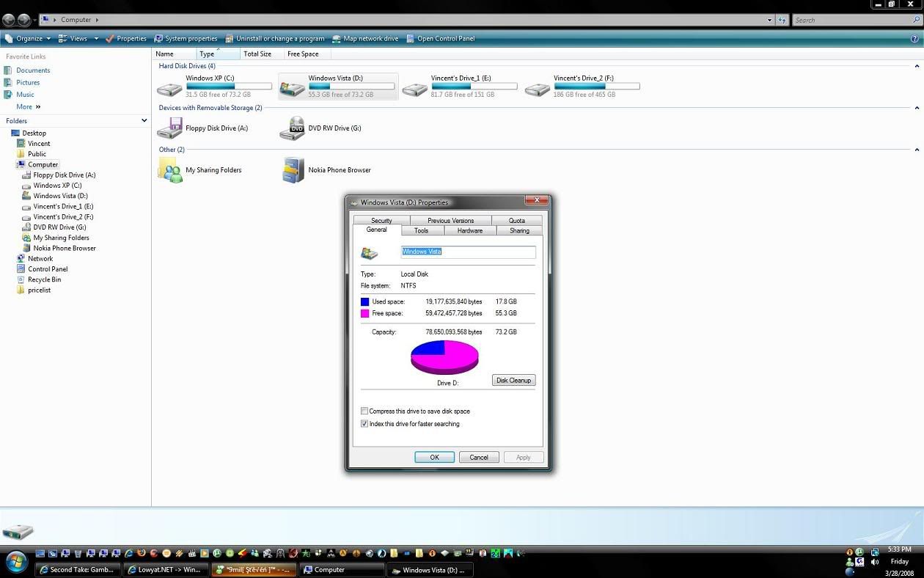This screenshot has height=578, width=924.
Task: Uncheck Index this drive for faster searching
Action: tap(364, 424)
